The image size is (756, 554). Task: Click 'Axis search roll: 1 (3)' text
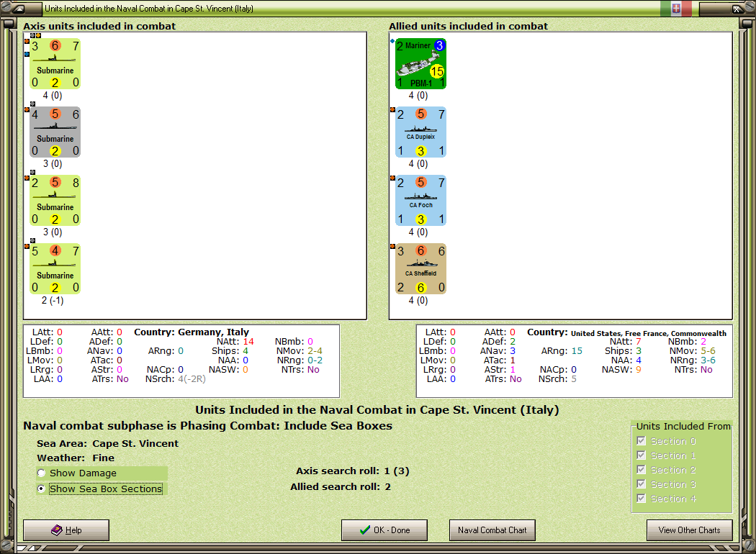pyautogui.click(x=353, y=471)
